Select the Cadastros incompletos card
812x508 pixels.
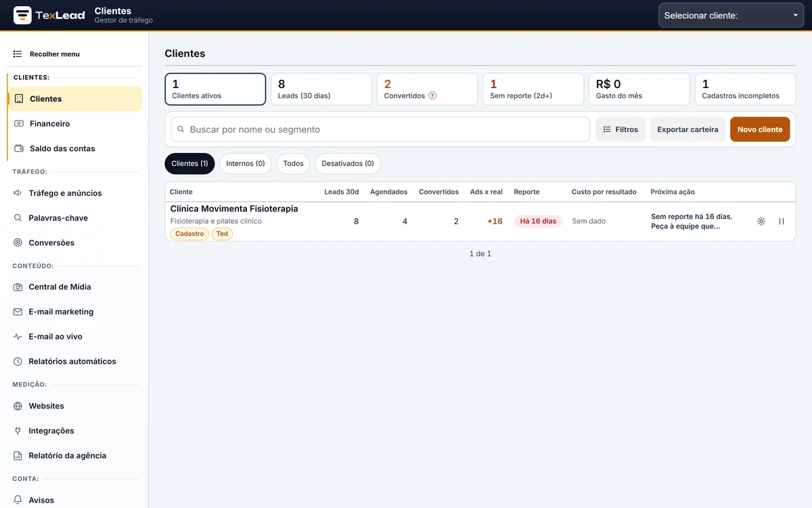coord(746,89)
